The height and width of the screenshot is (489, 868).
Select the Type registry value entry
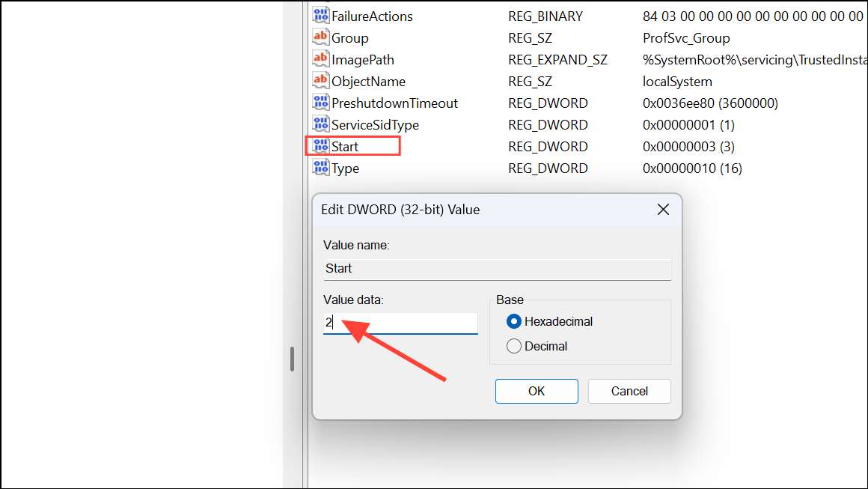(343, 167)
